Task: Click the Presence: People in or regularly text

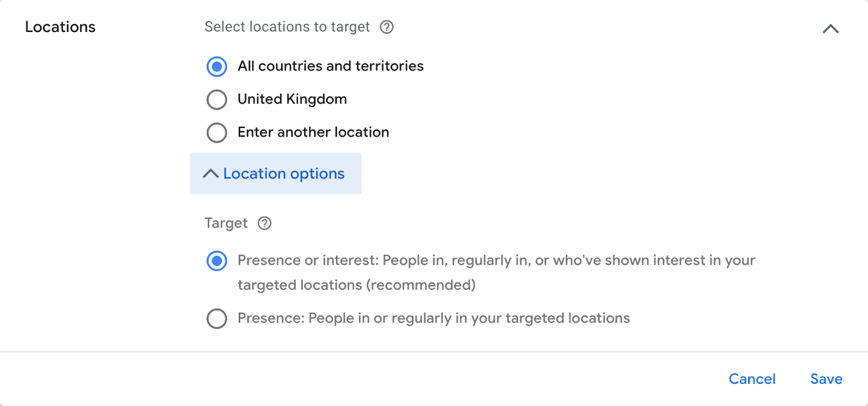Action: [433, 318]
